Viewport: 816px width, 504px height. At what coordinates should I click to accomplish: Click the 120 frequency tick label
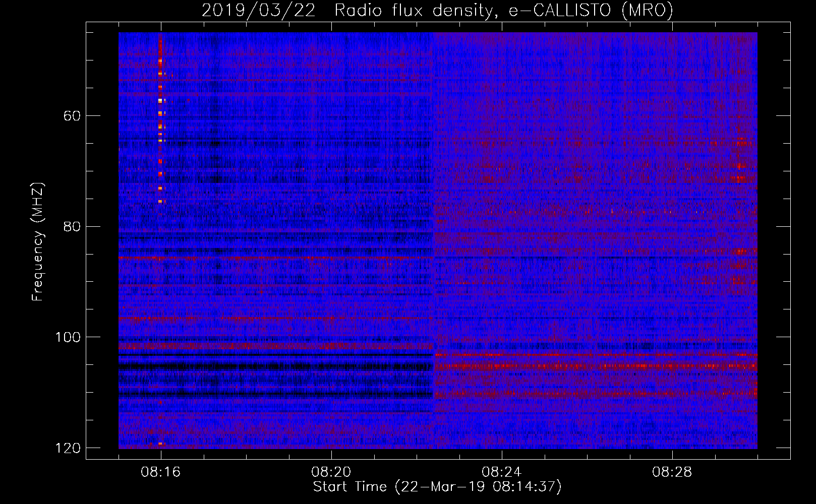point(68,448)
